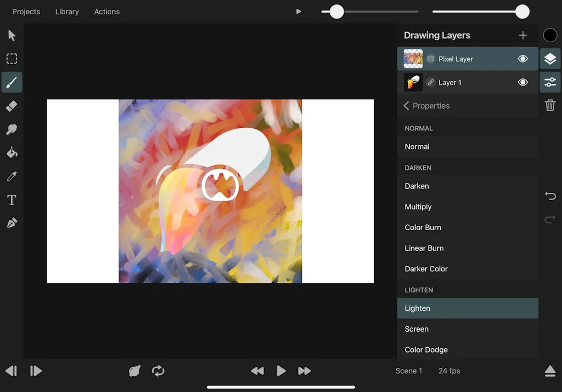Expand the timeline with eject arrow
Screen dimensions: 562x392
[550, 371]
